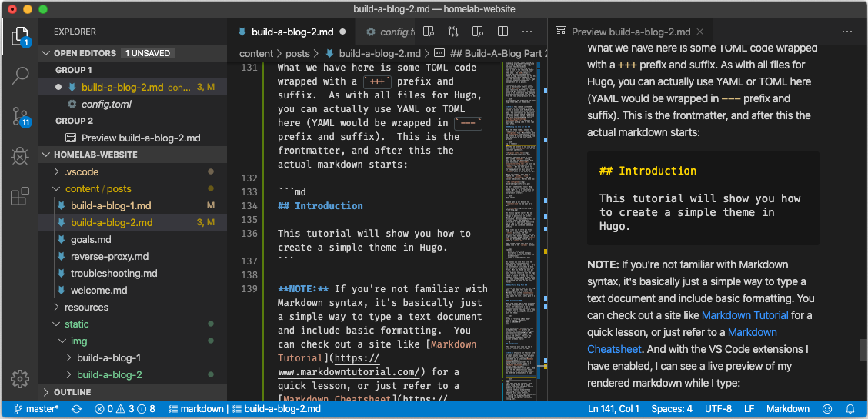The image size is (868, 419).
Task: Open editor group More Actions ellipsis
Action: pyautogui.click(x=527, y=32)
